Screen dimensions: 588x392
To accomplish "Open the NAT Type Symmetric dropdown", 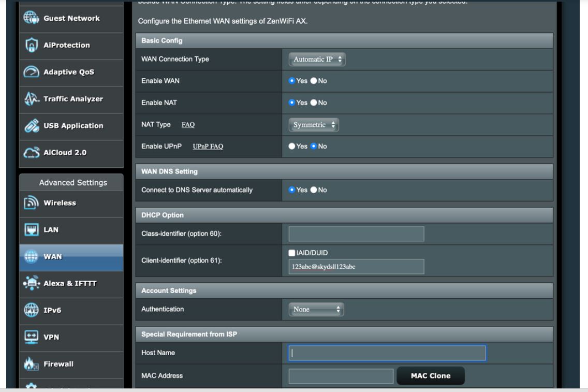I will (x=314, y=125).
